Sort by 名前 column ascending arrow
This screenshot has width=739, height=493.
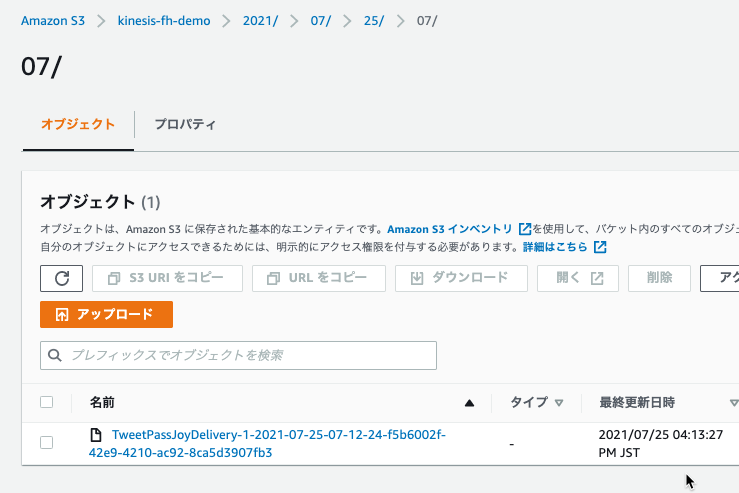click(469, 403)
